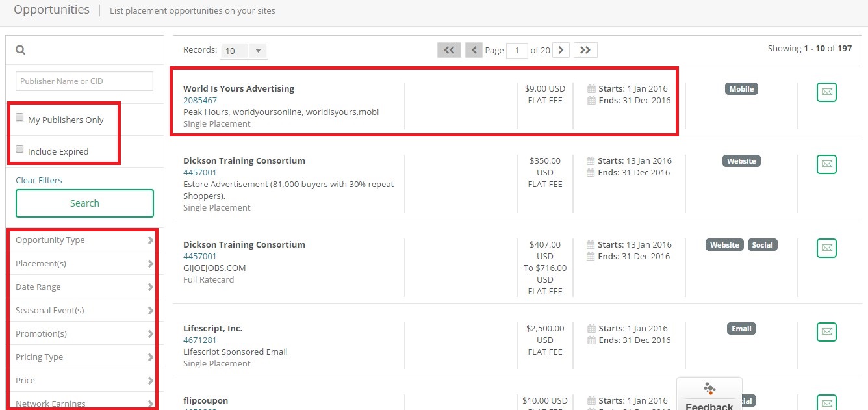Click Lifescript Sponsored Email text
868x410 pixels.
click(235, 352)
